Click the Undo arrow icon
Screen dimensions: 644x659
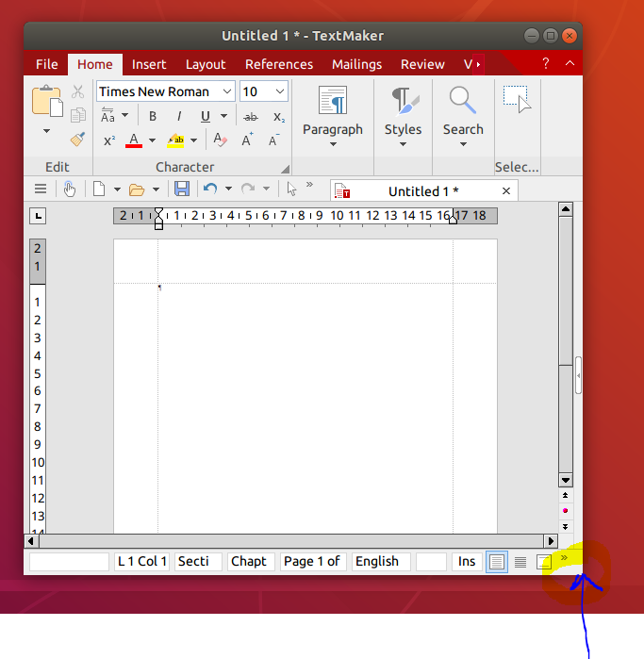click(x=210, y=189)
